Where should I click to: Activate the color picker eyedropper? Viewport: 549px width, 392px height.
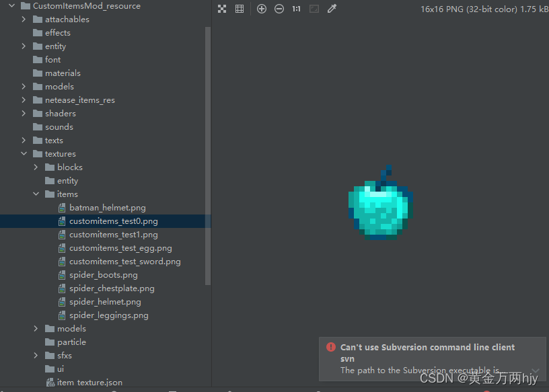[332, 9]
